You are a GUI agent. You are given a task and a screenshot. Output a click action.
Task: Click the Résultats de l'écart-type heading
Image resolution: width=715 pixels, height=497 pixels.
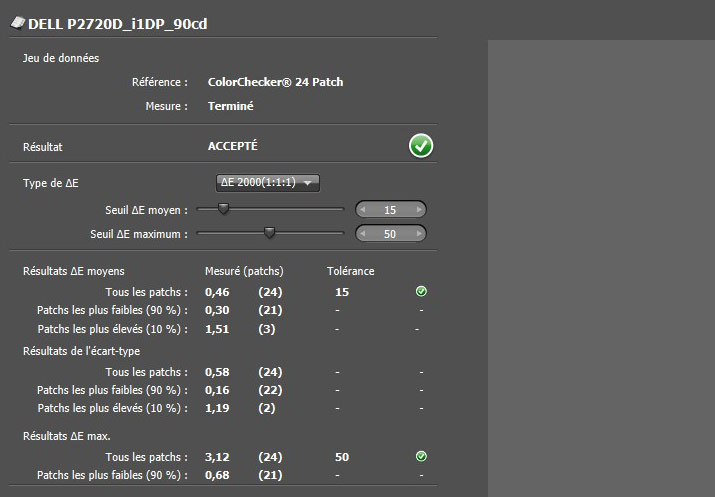coord(82,351)
